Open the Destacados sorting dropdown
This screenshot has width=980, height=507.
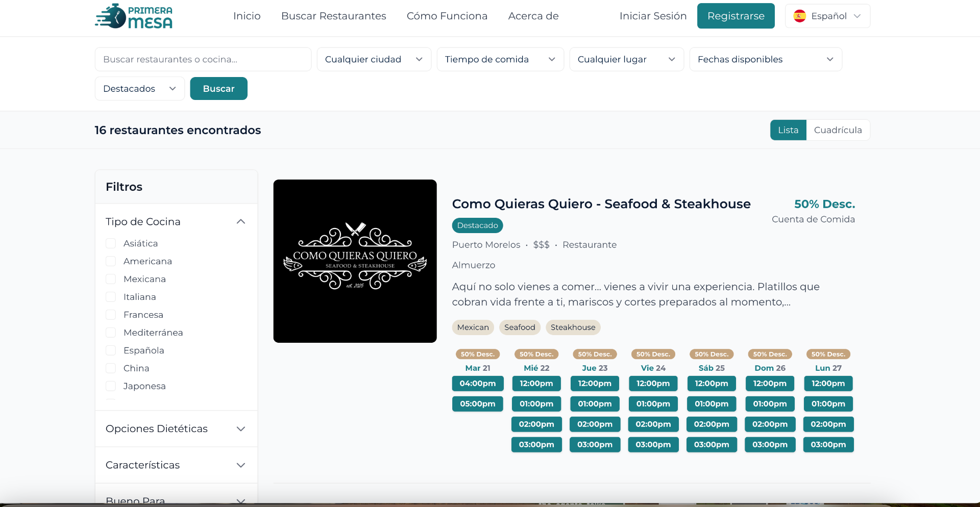pos(139,88)
